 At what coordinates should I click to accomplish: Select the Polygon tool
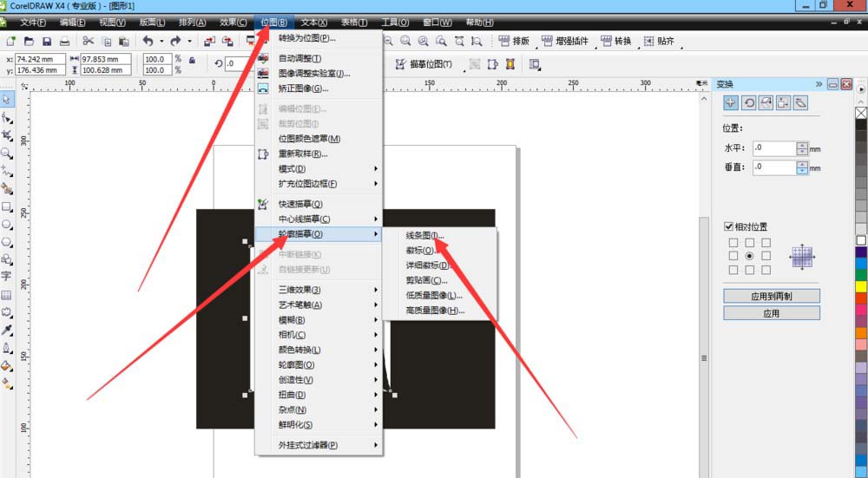click(7, 242)
